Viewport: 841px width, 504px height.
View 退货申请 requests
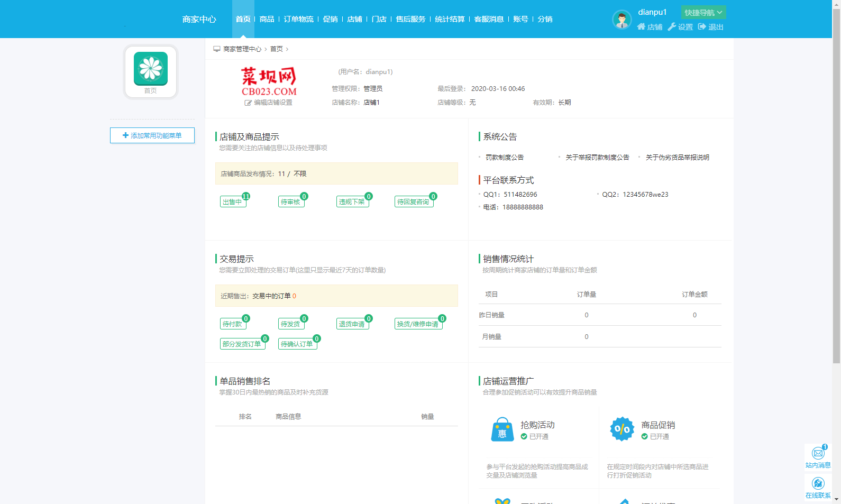[353, 324]
